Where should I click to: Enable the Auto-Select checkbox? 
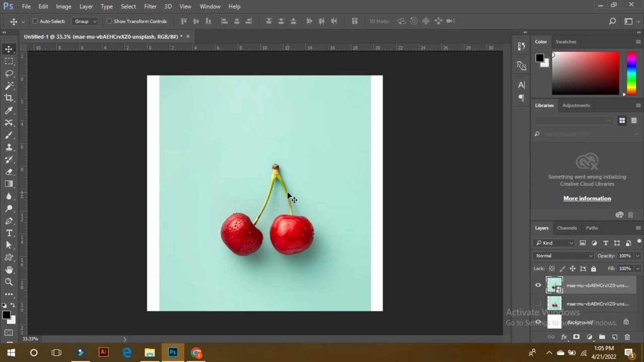(35, 21)
